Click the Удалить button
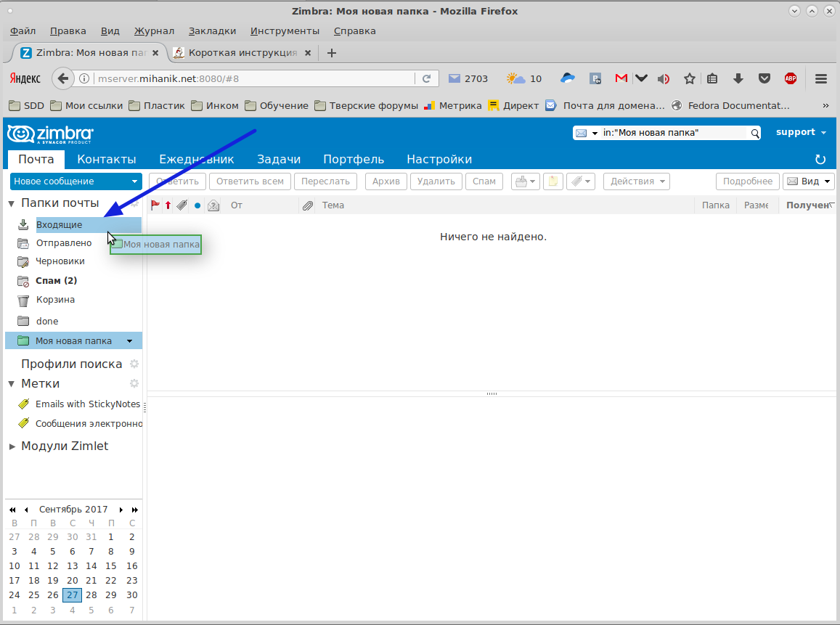The image size is (840, 625). (x=436, y=181)
